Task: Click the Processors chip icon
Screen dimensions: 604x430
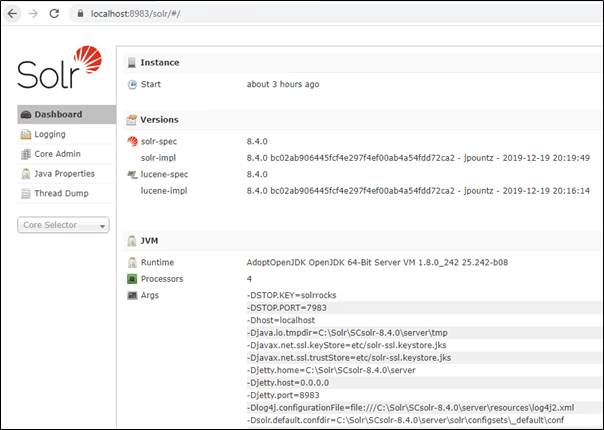Action: click(x=132, y=279)
